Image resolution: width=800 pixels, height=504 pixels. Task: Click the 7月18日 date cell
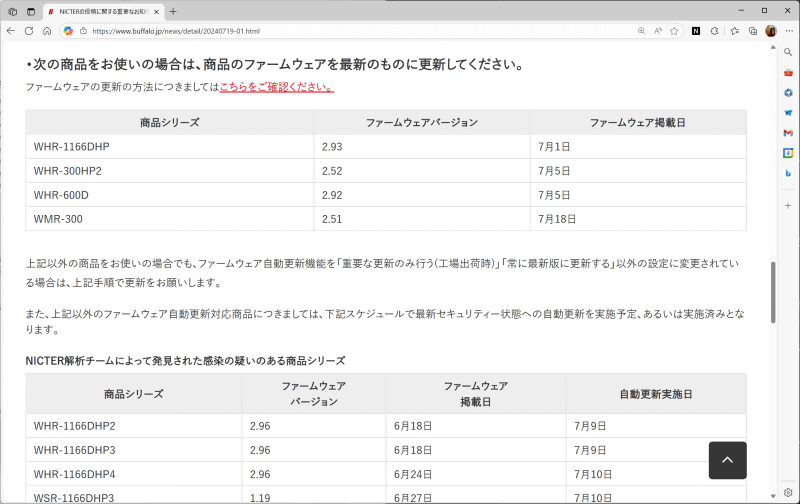[638, 219]
